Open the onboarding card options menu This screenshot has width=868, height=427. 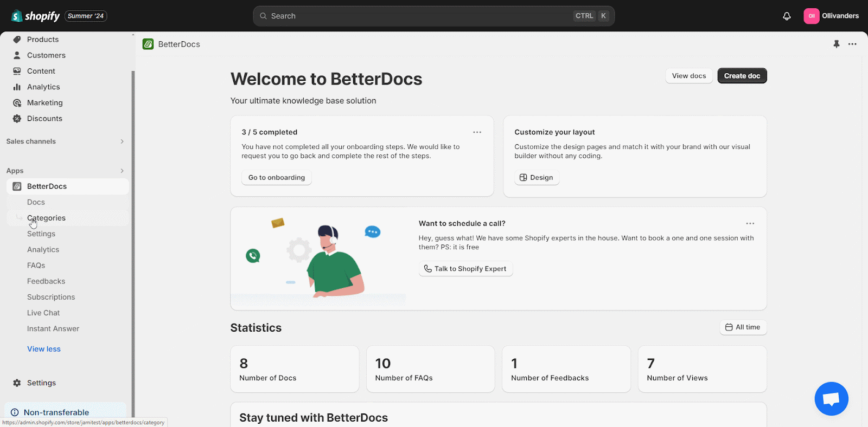477,132
